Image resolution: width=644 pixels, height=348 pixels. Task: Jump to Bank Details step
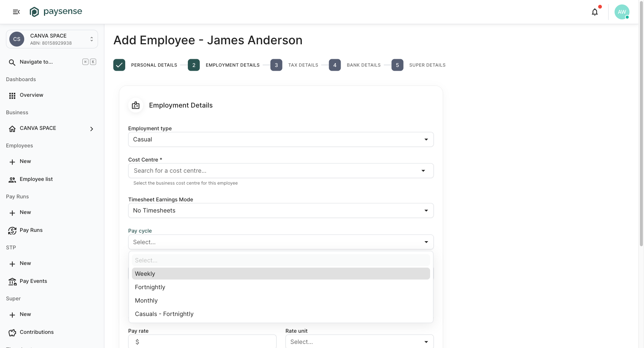[x=364, y=65]
